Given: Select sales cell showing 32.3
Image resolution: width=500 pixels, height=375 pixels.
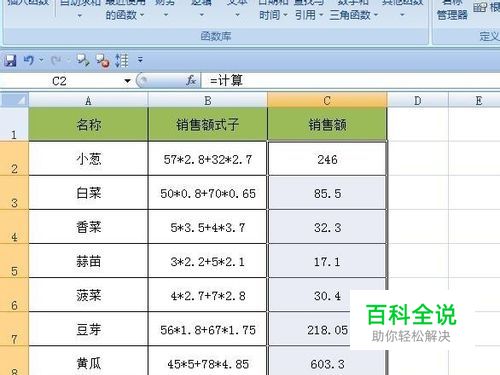Looking at the screenshot, I should [x=327, y=227].
